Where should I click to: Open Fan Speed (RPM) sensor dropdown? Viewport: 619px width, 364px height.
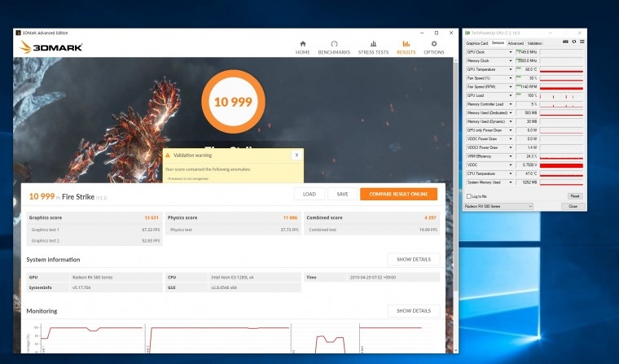[511, 87]
